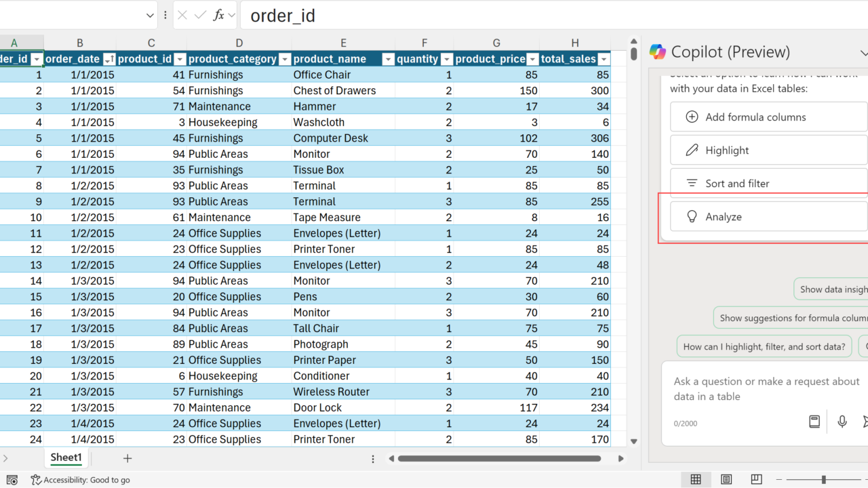Select the Conditioner cell
This screenshot has height=488, width=868.
pos(343,376)
